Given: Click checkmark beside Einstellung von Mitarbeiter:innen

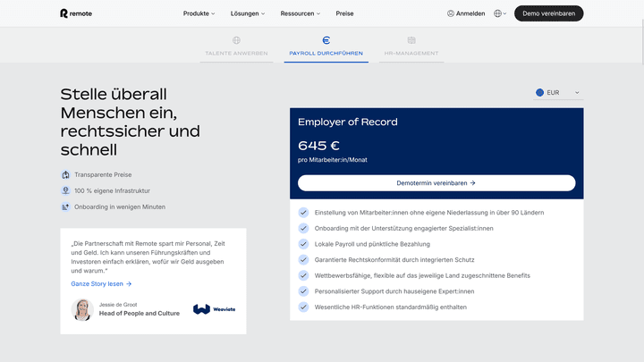Looking at the screenshot, I should [x=303, y=213].
